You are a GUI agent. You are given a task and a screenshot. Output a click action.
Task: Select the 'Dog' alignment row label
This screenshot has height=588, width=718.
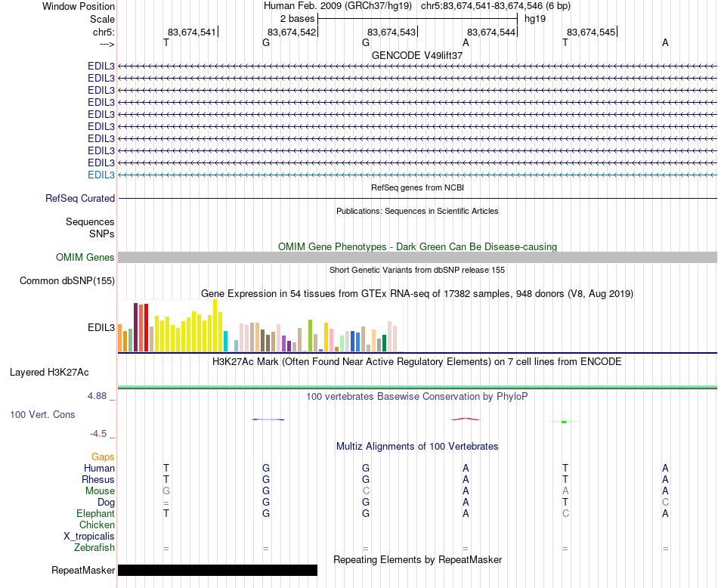107,503
